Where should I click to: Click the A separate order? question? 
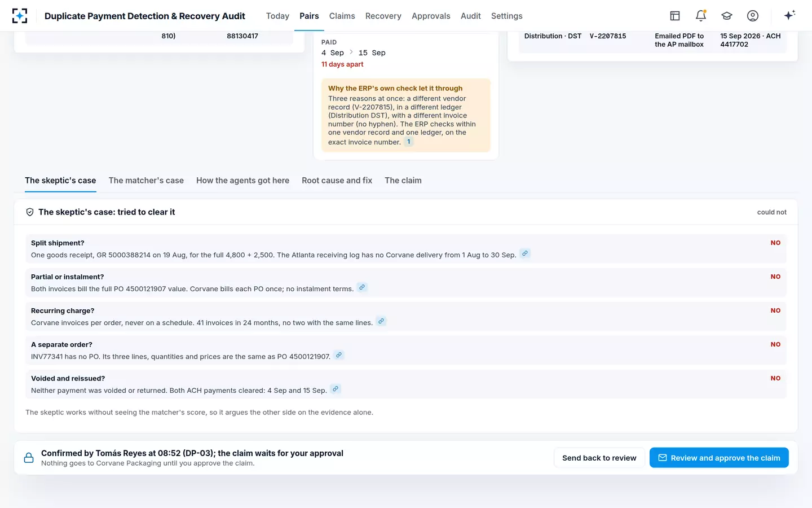point(61,344)
